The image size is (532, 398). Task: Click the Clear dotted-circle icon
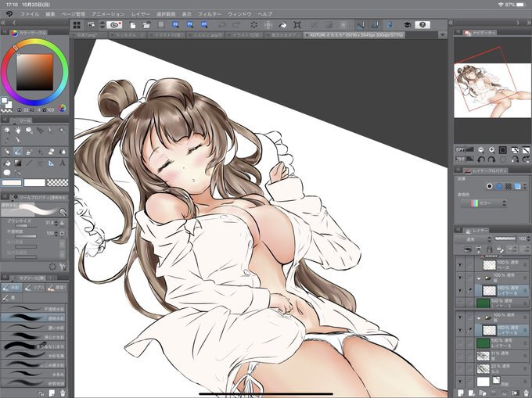[253, 25]
